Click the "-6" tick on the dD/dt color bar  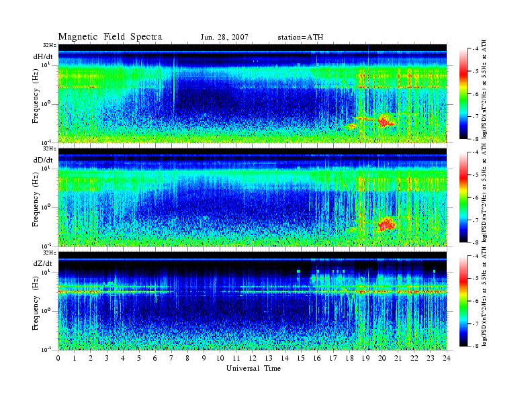476,197
